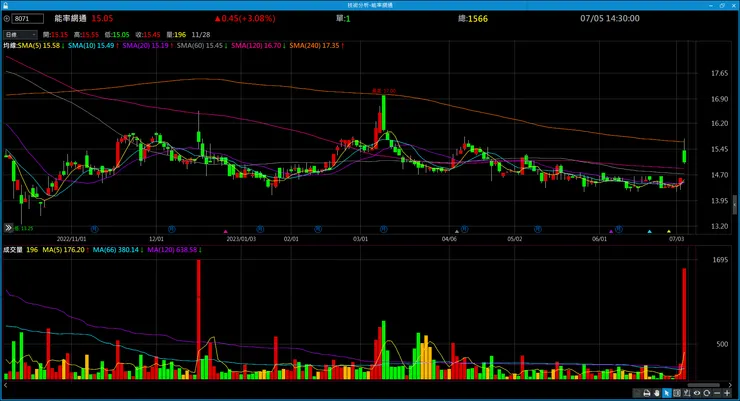Viewport: 740px width, 401px height.
Task: Click the SMA(60) 15.45 indicator label
Action: 202,46
